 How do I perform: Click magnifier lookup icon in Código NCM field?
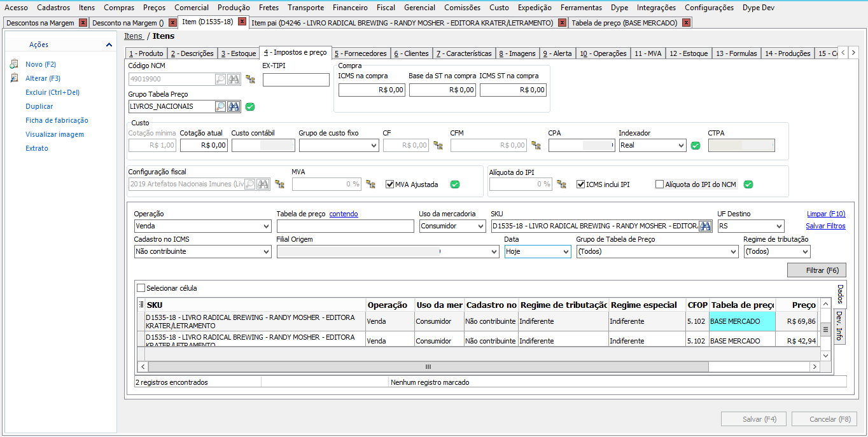(220, 80)
